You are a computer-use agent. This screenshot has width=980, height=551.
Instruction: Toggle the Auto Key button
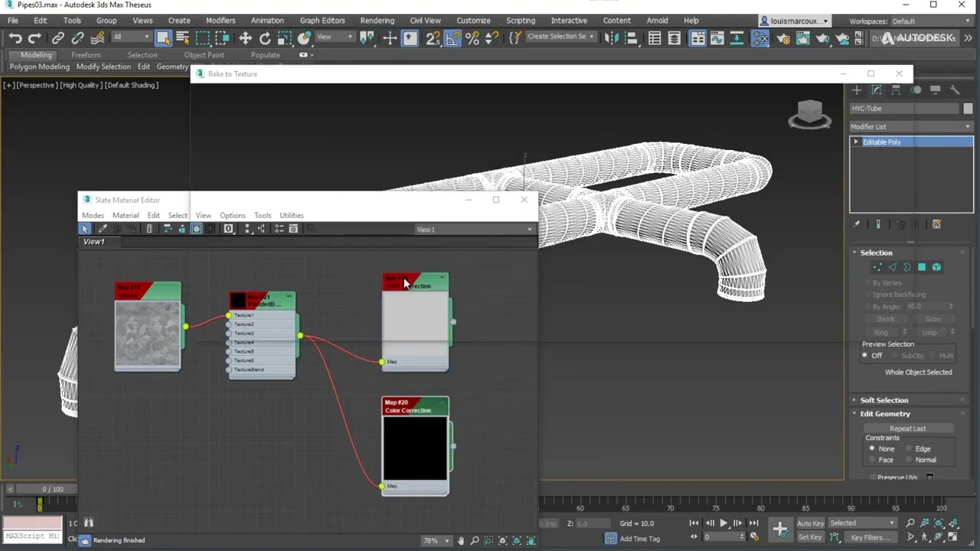(810, 523)
